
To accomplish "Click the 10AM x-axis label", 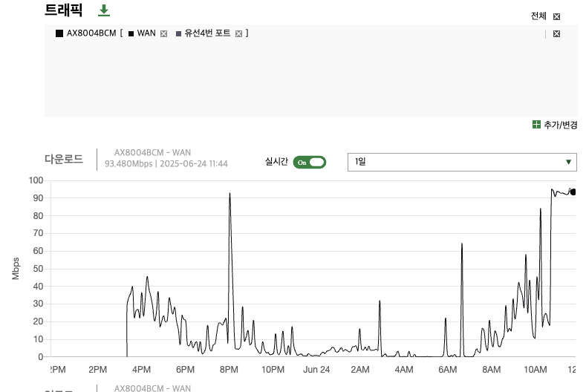I will pyautogui.click(x=535, y=370).
